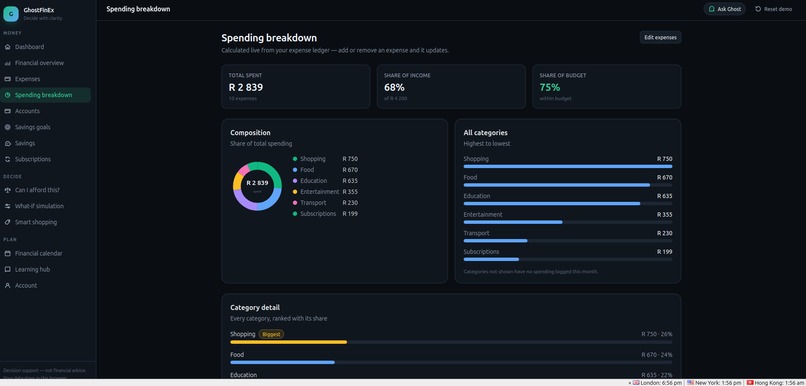Launch What-if simulation
Image resolution: width=806 pixels, height=386 pixels.
pos(46,206)
